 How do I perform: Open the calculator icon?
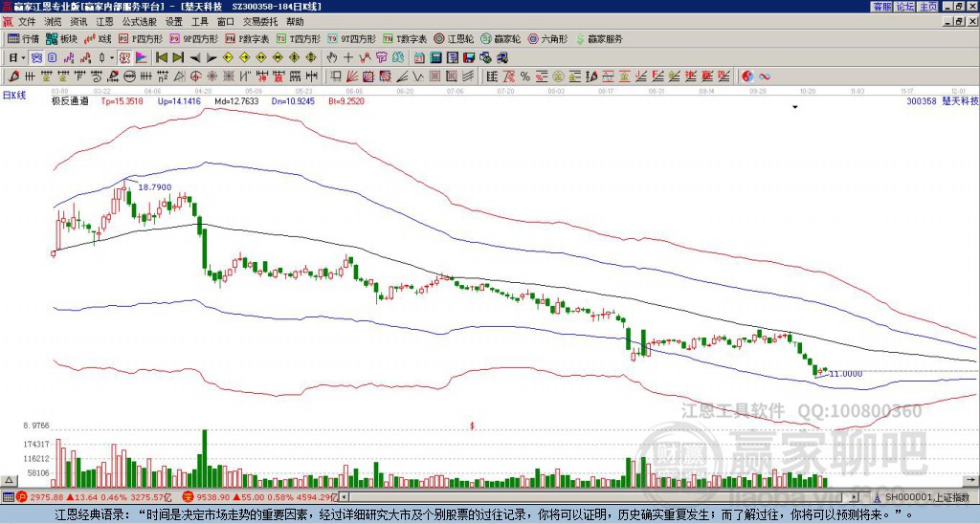[x=436, y=58]
